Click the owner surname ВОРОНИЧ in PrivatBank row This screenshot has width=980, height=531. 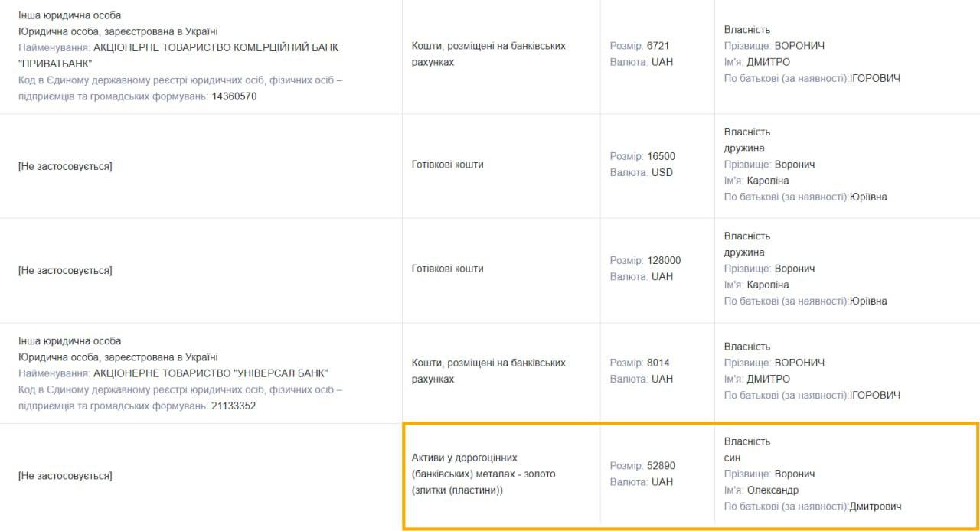[x=799, y=46]
